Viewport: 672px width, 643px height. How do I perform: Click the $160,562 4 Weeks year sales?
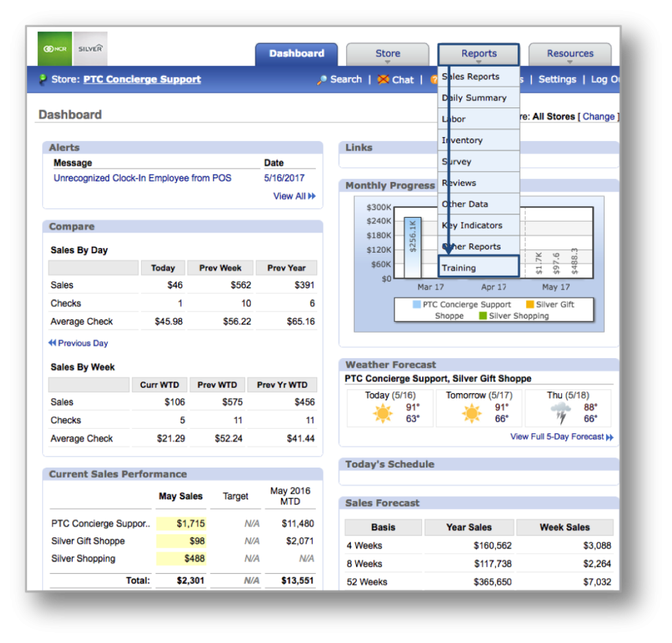(x=493, y=546)
